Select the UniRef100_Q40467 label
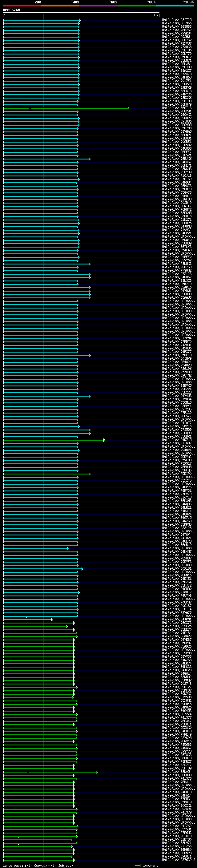 click(177, 748)
